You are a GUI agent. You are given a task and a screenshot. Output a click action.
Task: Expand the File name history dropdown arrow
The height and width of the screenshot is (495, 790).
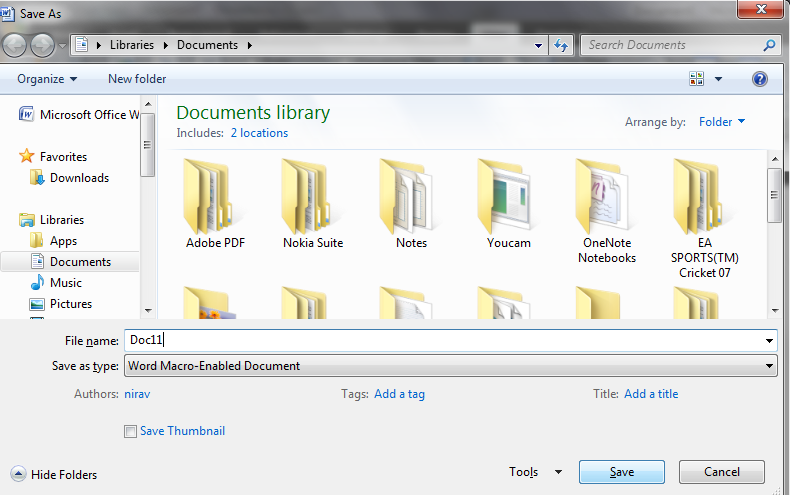[769, 341]
